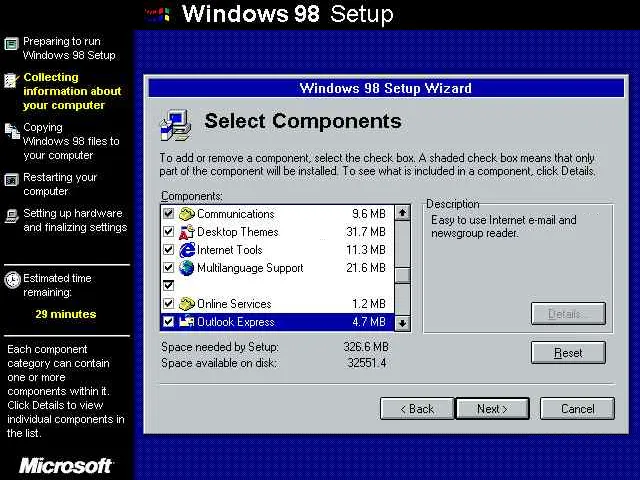Viewport: 640px width, 480px height.
Task: Click the Preparing to run Setup icon
Action: [11, 44]
